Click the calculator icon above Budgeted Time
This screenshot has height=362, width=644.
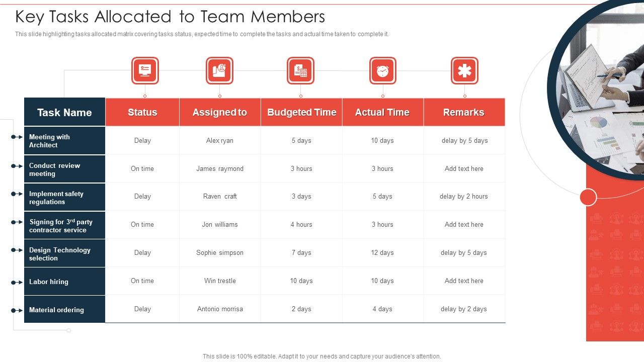(x=300, y=70)
